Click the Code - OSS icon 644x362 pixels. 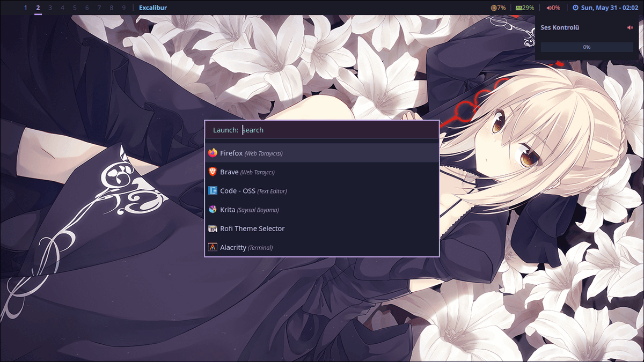pyautogui.click(x=213, y=190)
